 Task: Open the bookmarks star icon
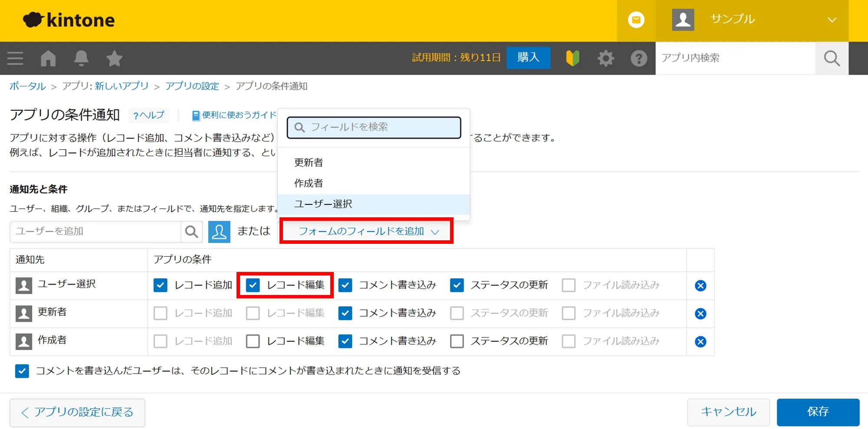(x=114, y=58)
